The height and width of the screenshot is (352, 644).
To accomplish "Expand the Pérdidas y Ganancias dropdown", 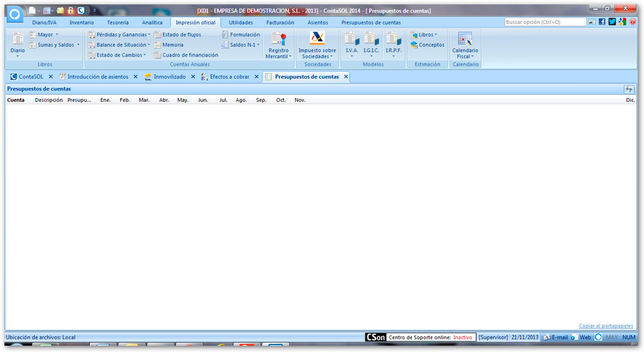I will (x=149, y=35).
